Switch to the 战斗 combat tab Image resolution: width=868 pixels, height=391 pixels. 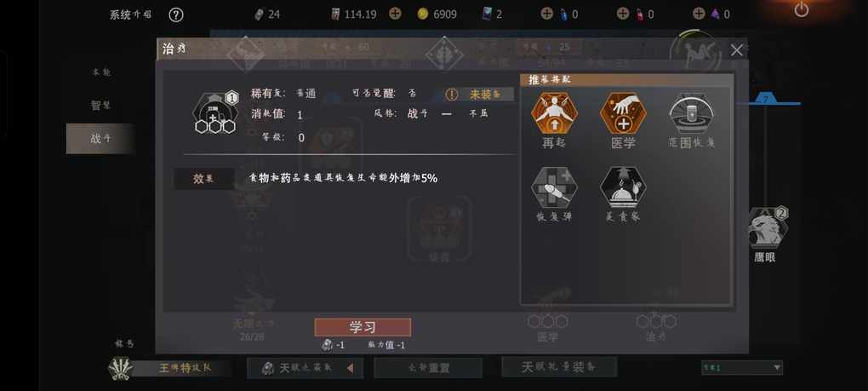point(100,139)
